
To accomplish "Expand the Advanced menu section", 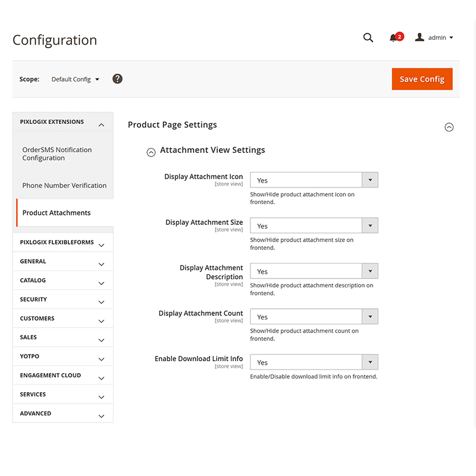I will (x=62, y=414).
